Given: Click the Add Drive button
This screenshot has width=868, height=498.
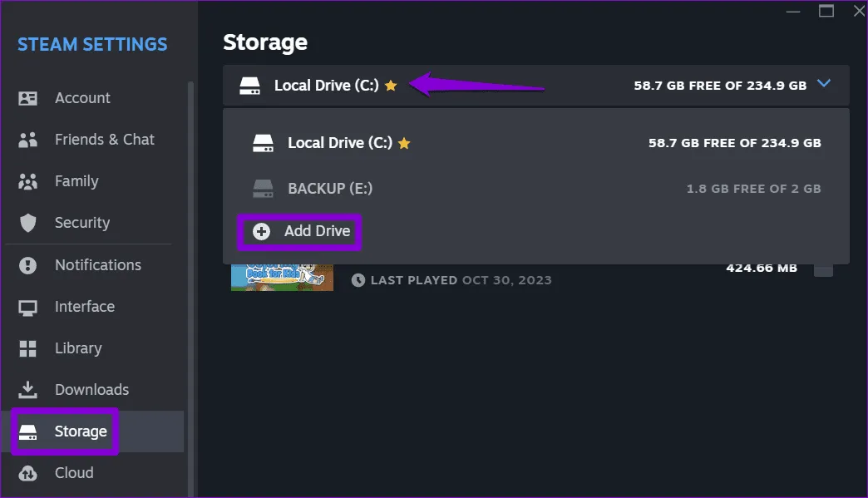Looking at the screenshot, I should pos(299,231).
